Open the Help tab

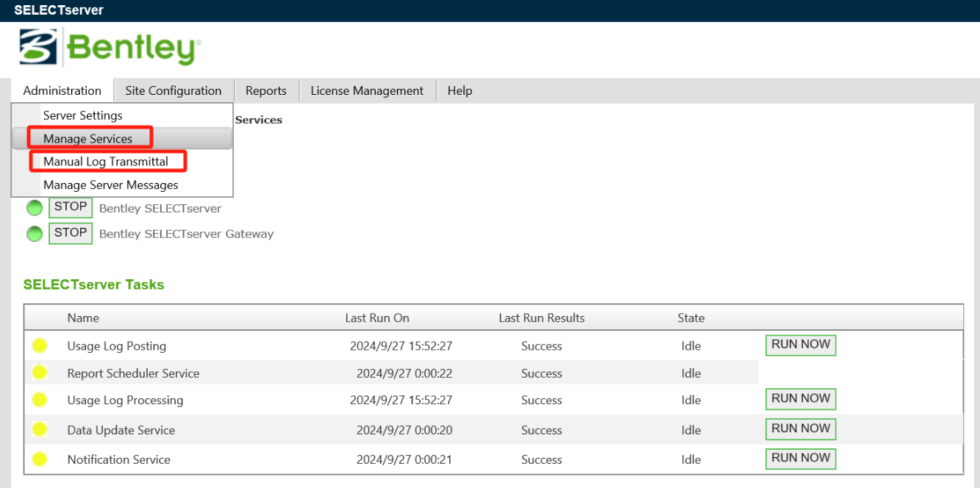click(459, 90)
